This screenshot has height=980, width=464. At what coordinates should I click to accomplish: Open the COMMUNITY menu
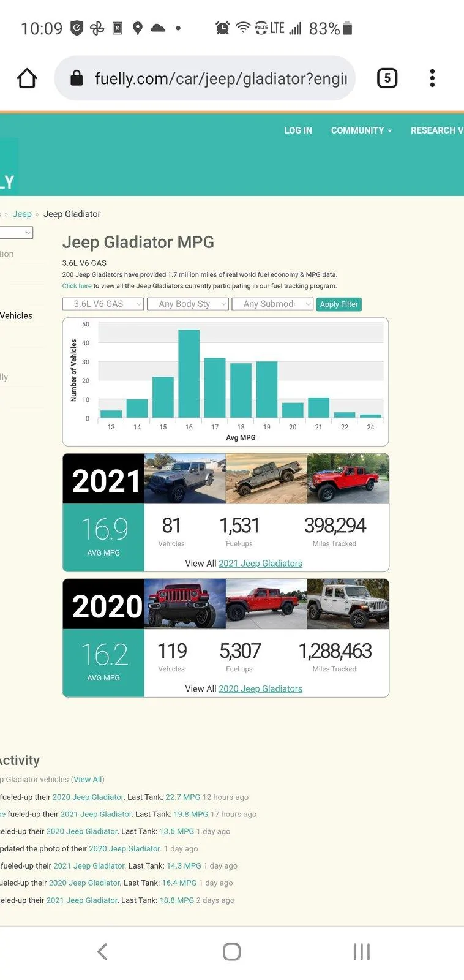pos(361,130)
